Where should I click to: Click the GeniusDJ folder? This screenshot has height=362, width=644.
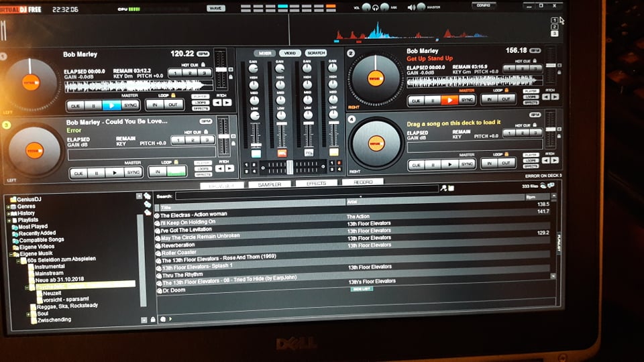point(25,199)
